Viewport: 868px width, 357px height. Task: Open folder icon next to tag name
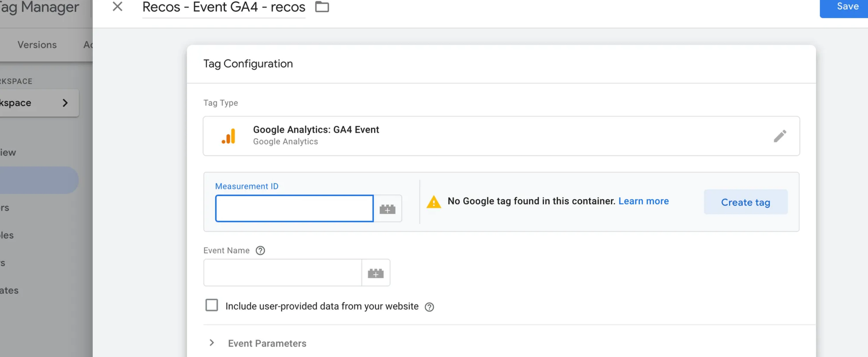pyautogui.click(x=322, y=7)
